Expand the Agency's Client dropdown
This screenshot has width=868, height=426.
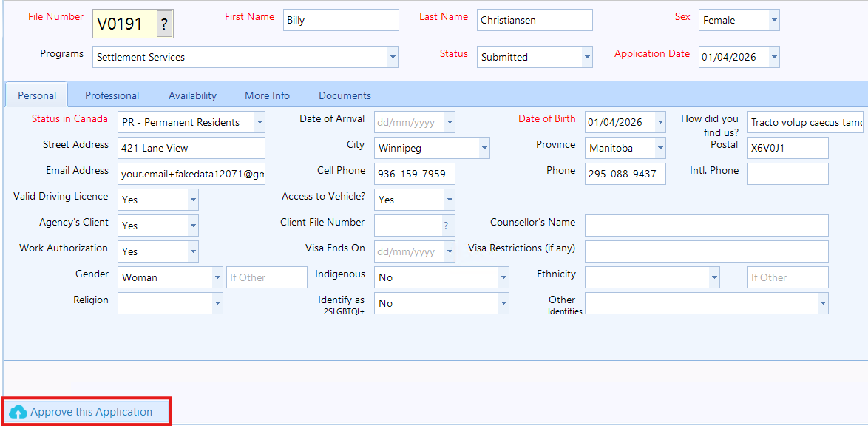[x=193, y=226]
